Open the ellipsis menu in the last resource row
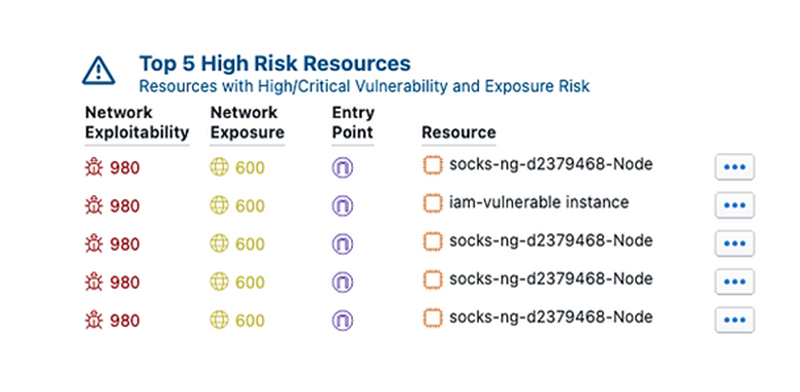The height and width of the screenshot is (392, 800). tap(734, 320)
